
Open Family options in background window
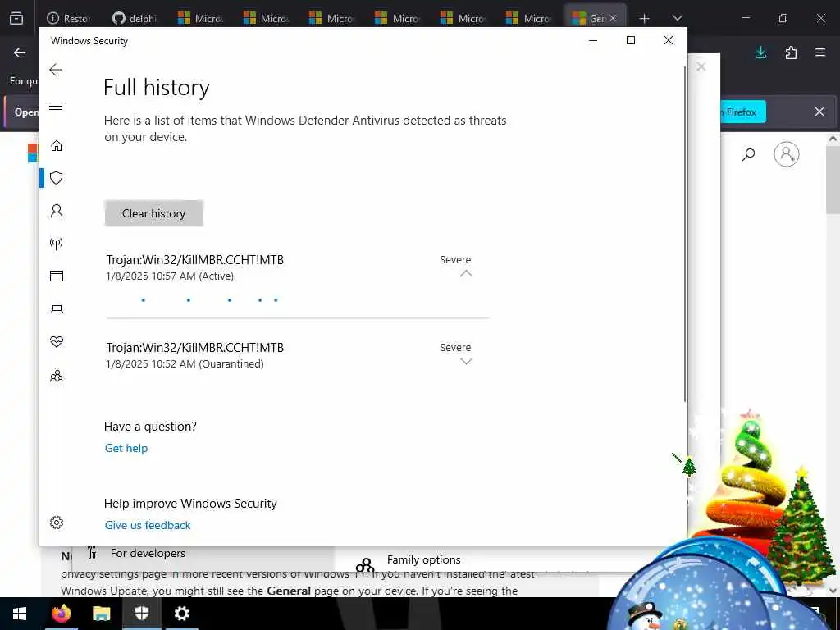424,559
